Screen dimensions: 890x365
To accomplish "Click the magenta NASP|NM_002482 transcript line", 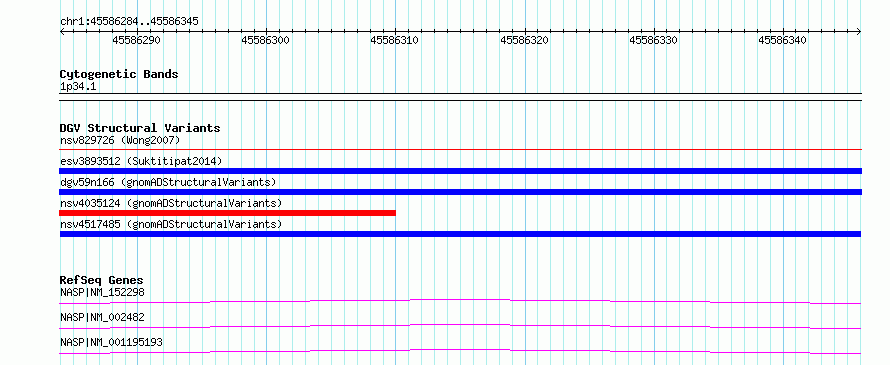I will coord(460,326).
